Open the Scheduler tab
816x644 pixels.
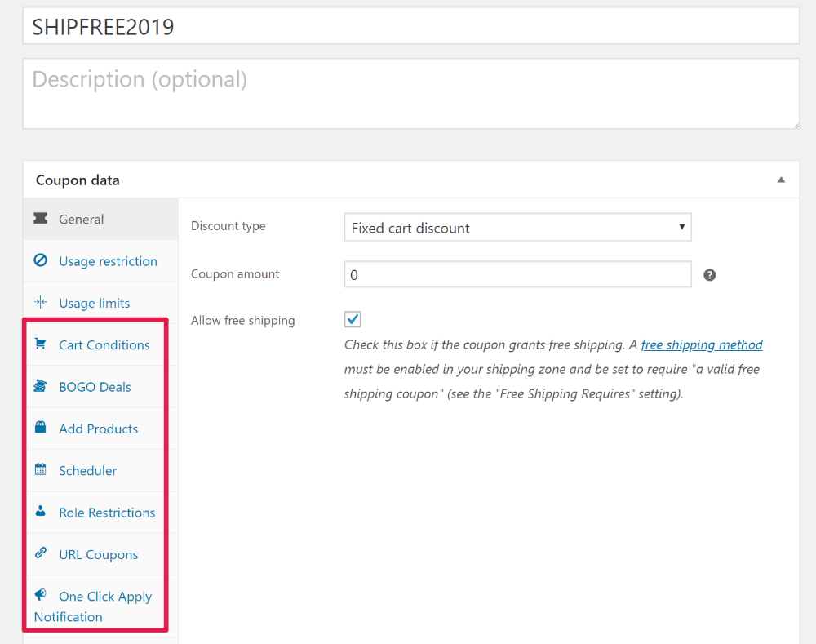[101, 471]
